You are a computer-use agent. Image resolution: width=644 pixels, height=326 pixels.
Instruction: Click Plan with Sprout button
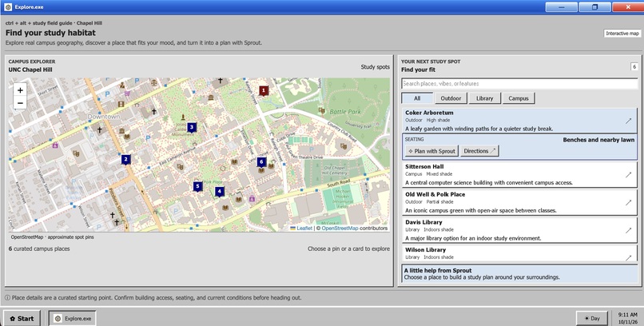coord(431,151)
